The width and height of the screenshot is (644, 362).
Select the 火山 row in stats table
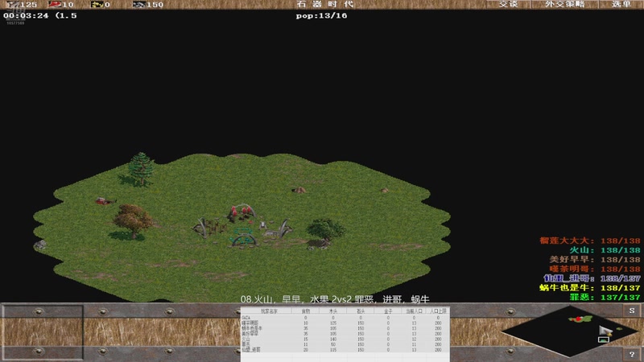[345, 339]
